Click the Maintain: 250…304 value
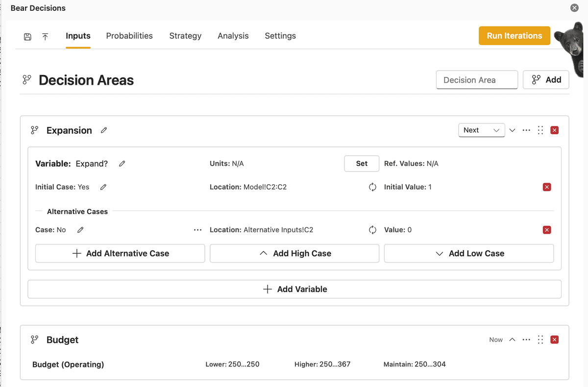 click(415, 364)
